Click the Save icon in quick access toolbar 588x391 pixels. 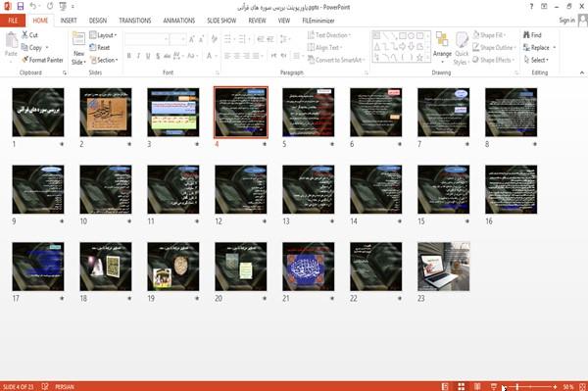click(x=20, y=6)
